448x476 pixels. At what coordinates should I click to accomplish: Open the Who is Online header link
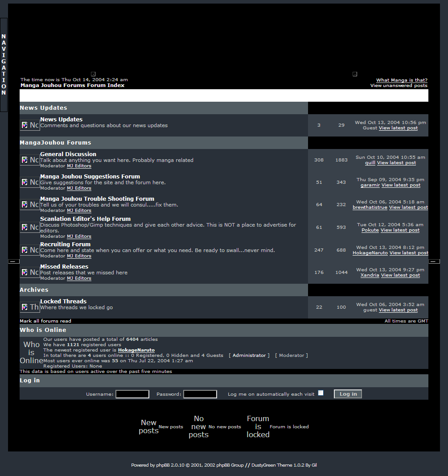point(43,330)
